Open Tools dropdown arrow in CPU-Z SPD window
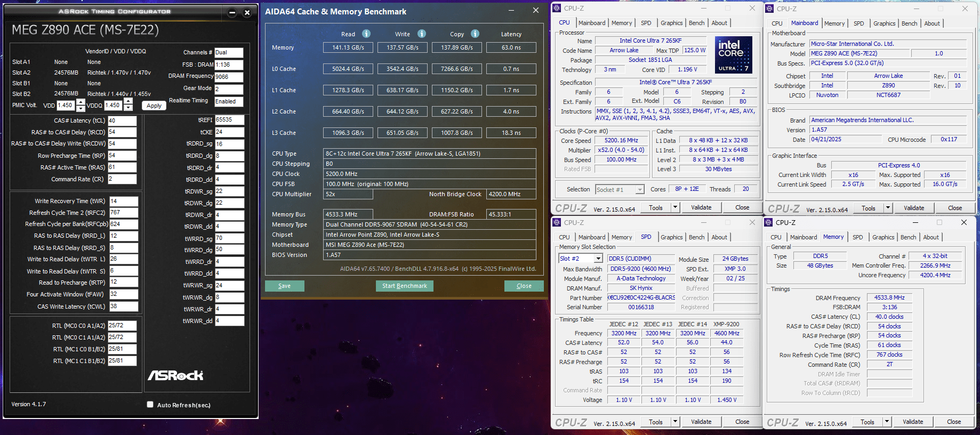 (675, 422)
